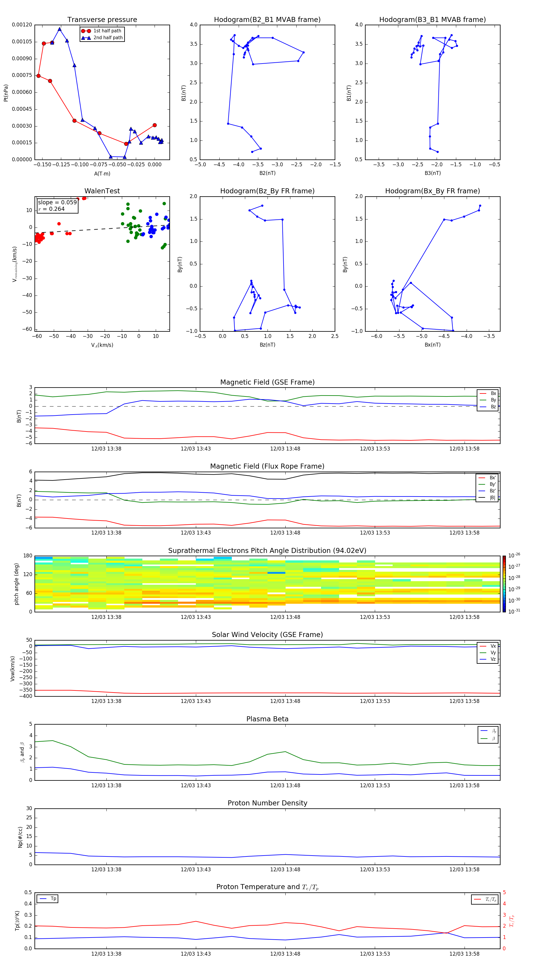Click the red Te/Tp right-axis label
This screenshot has height=980, width=535.
click(512, 921)
